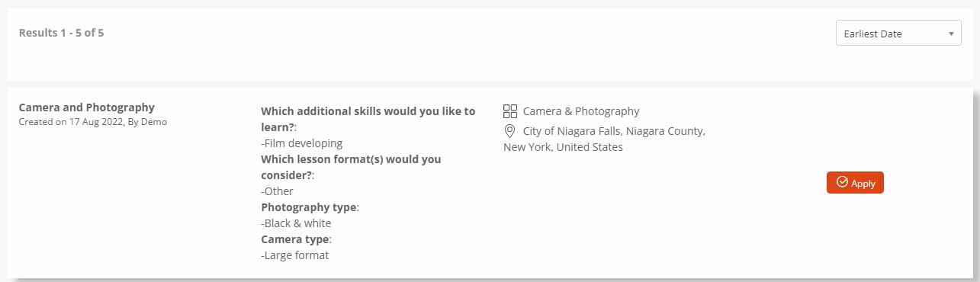Select the Large format answer text
This screenshot has height=282, width=980.
[x=294, y=255]
